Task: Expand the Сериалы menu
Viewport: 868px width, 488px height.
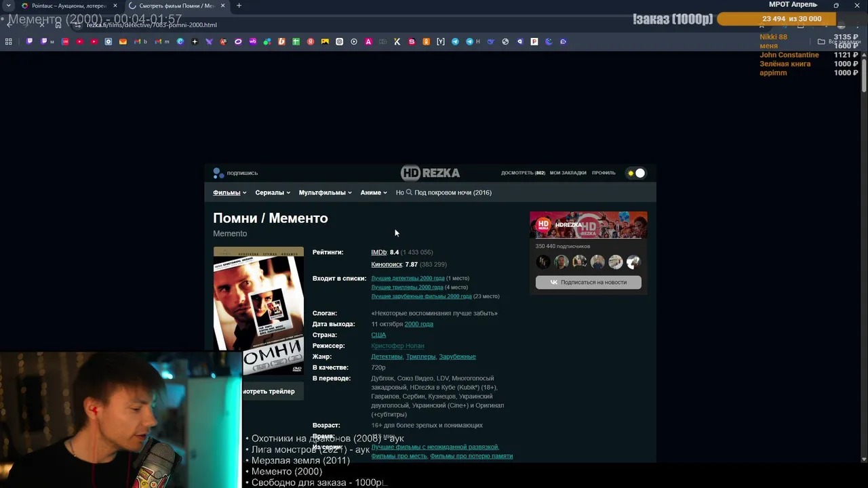Action: [x=273, y=192]
